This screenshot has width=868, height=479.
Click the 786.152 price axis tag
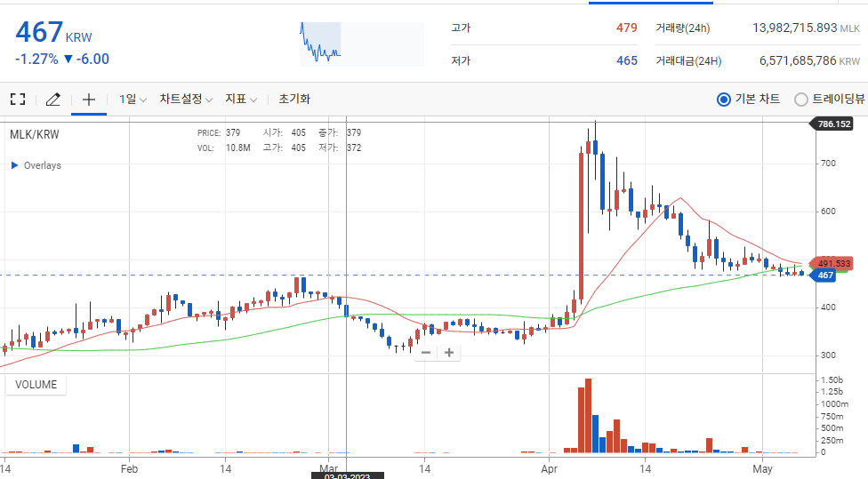832,124
